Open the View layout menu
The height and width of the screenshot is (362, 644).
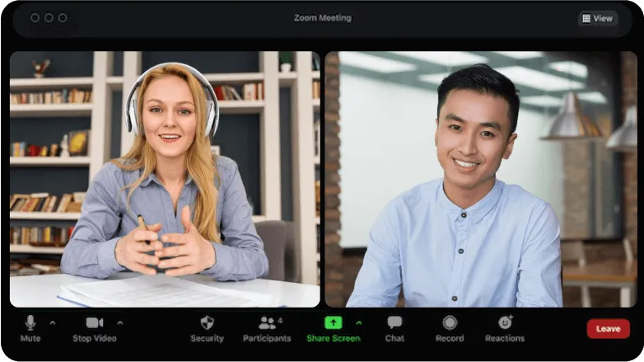pyautogui.click(x=597, y=18)
